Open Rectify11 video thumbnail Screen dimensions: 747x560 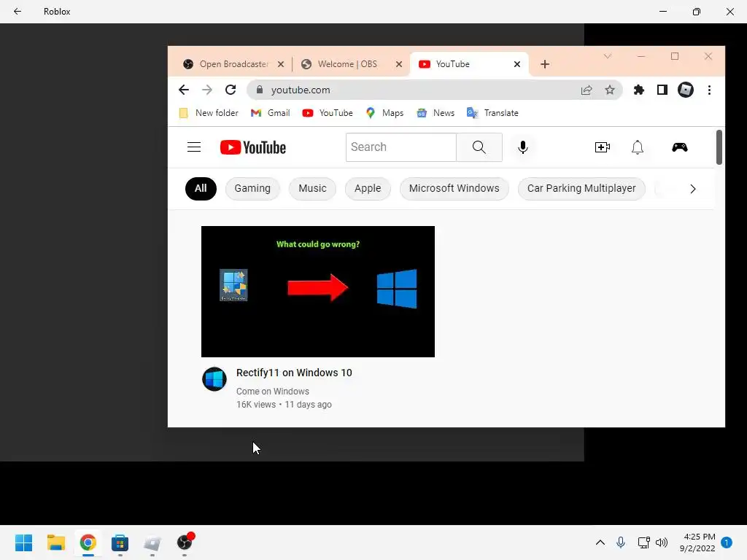(x=318, y=292)
